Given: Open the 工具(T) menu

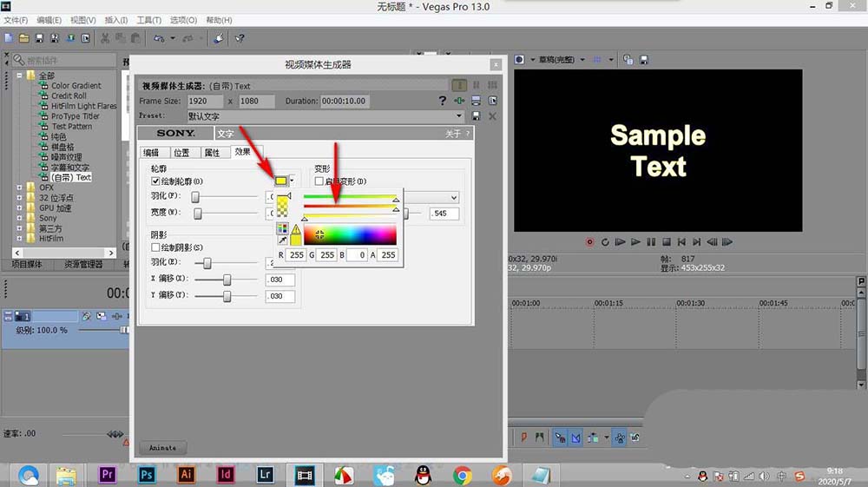Looking at the screenshot, I should point(149,20).
